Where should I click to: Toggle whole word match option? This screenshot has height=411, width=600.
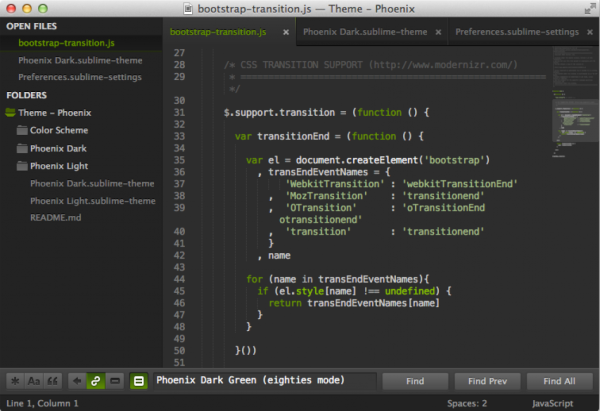(x=52, y=381)
